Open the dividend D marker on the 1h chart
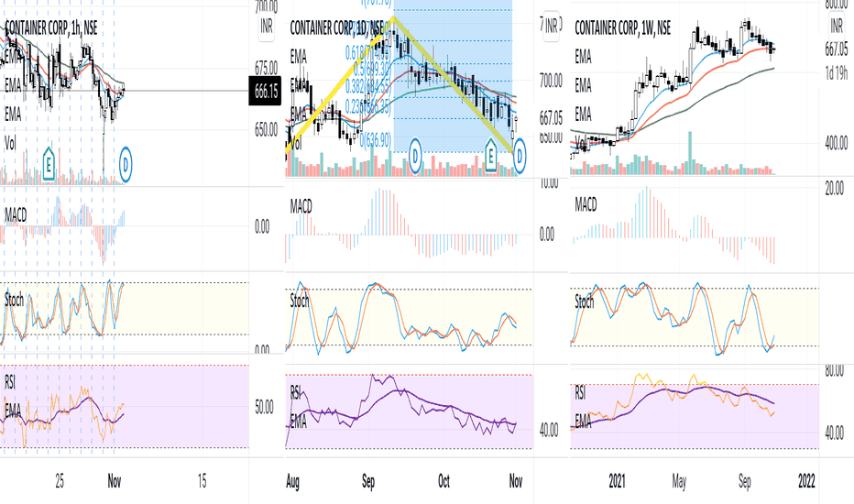 coord(126,163)
